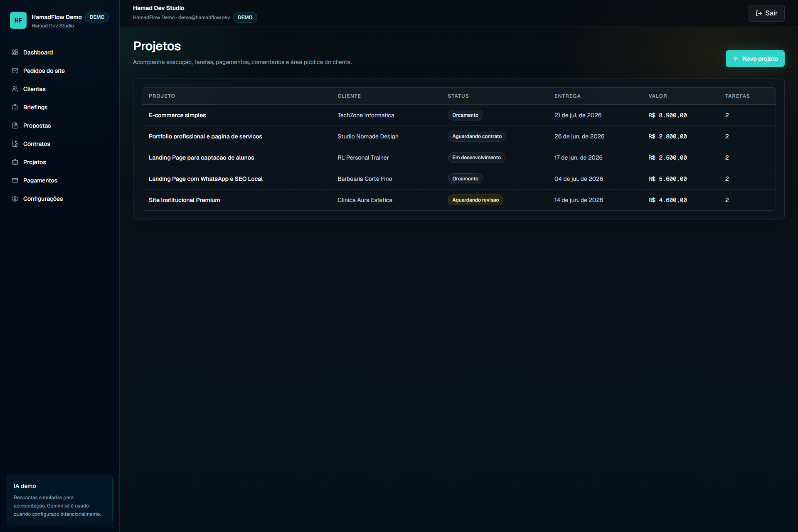Click the value R$ 4.600,00
The height and width of the screenshot is (532, 798).
pos(667,200)
